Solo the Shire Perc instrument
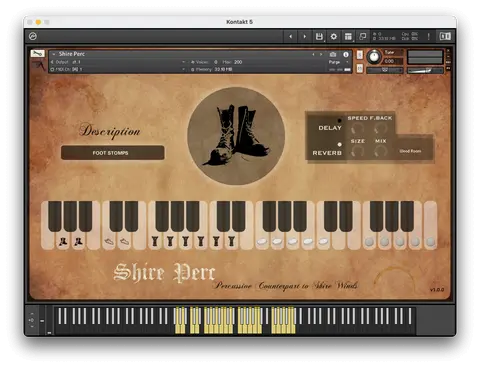The image size is (480, 368). point(359,55)
